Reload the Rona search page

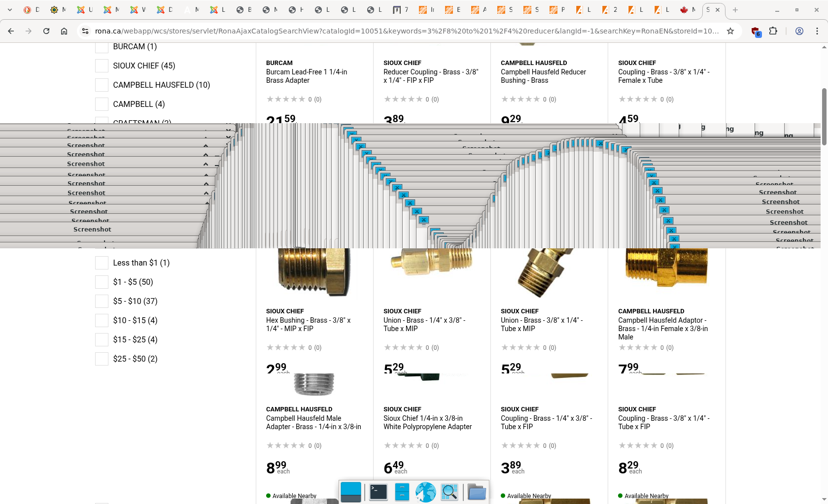46,31
